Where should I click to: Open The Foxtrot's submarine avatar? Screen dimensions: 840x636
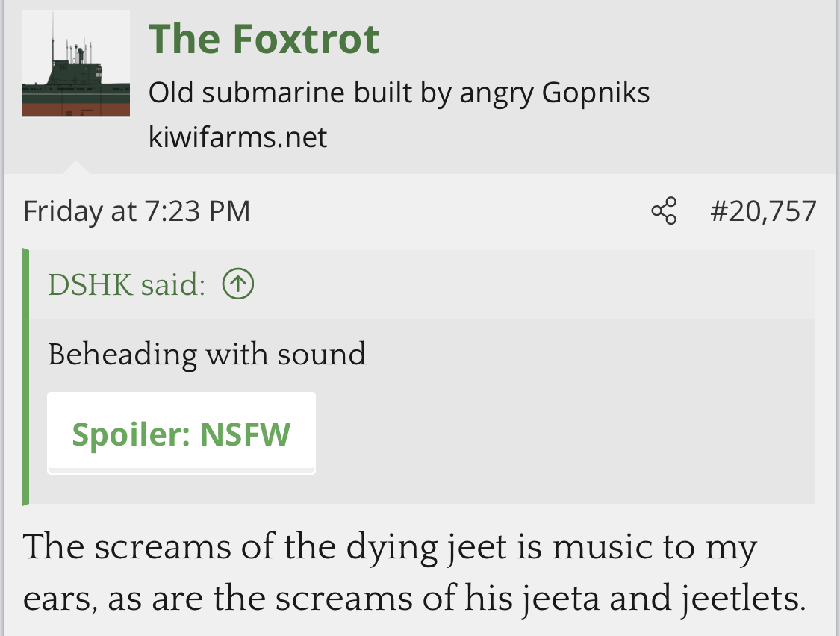[76, 63]
